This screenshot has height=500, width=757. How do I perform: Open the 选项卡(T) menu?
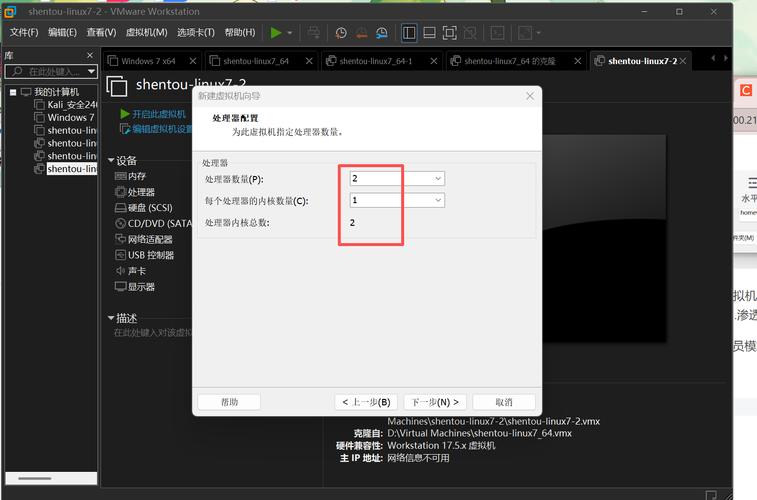coord(196,32)
